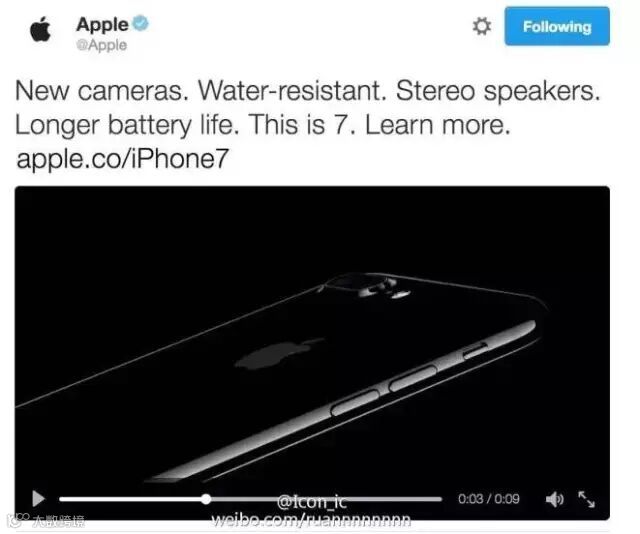Expand video to fullscreen
Screen dimensions: 640x534
coord(587,499)
